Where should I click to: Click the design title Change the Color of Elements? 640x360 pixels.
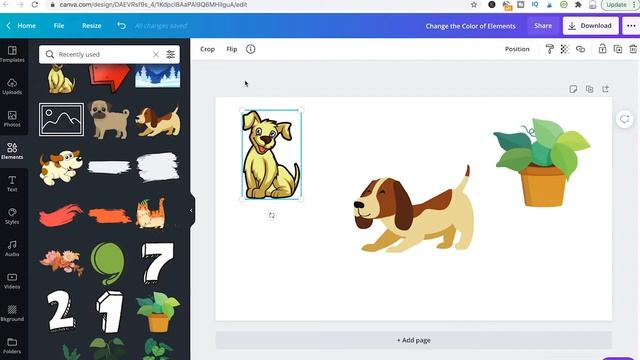pyautogui.click(x=470, y=26)
